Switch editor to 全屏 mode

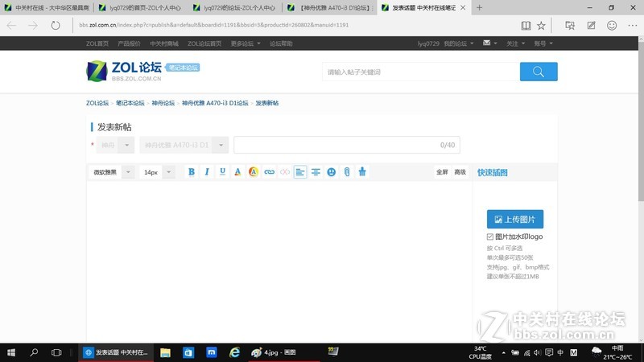click(442, 172)
